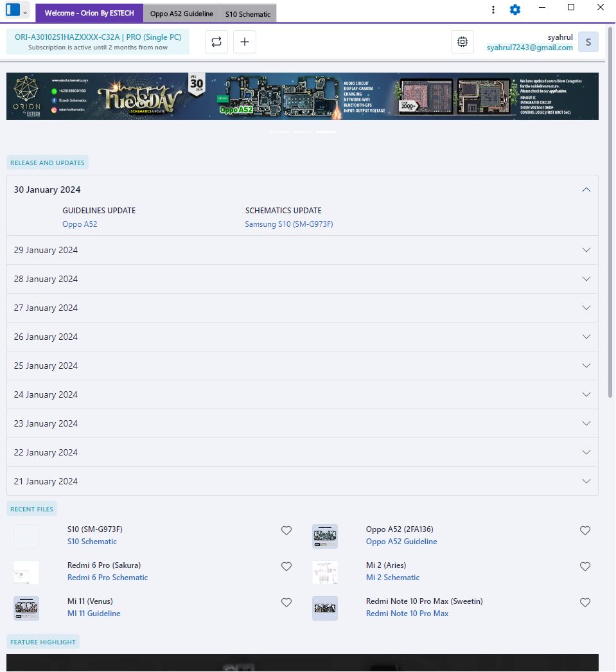Switch to S10 Schematic tab

(247, 13)
